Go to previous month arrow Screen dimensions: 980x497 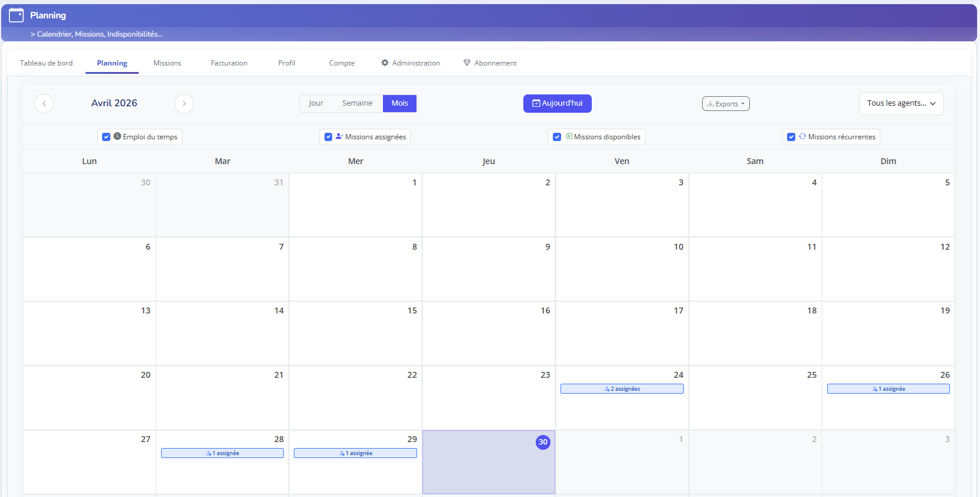[x=44, y=103]
